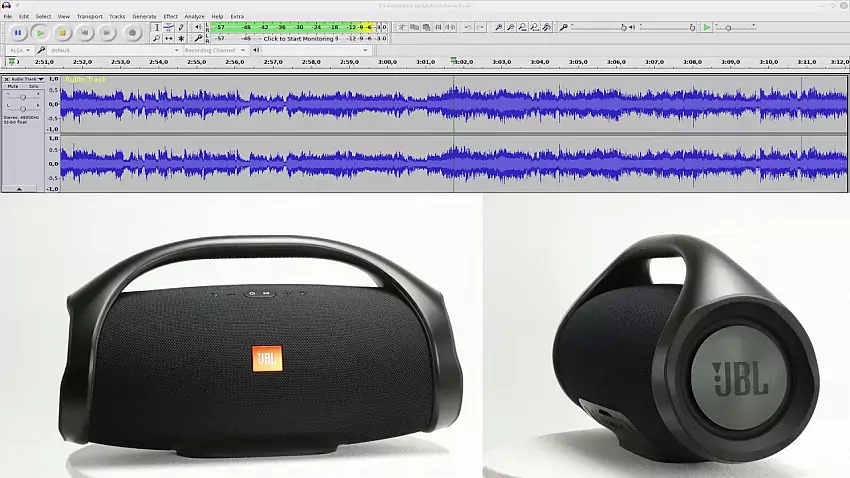Screen dimensions: 850x478
Task: Click the mixer toolbar speaker icon
Action: coord(632,27)
